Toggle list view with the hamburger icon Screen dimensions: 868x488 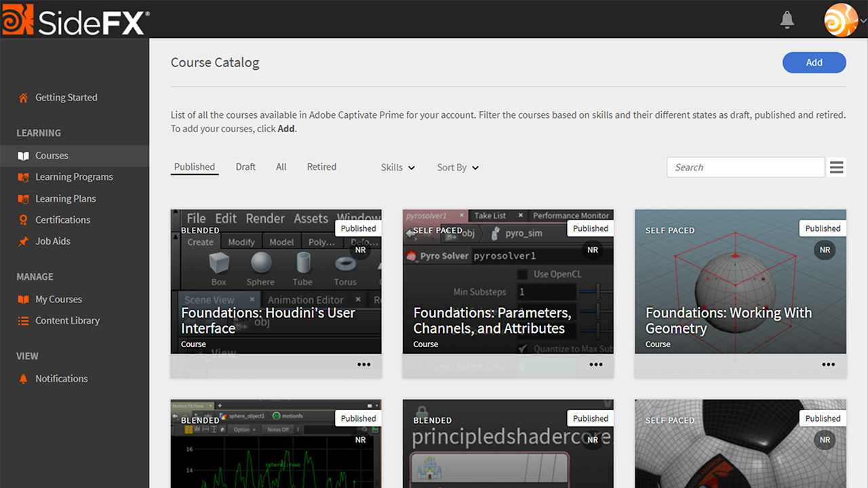click(x=837, y=167)
